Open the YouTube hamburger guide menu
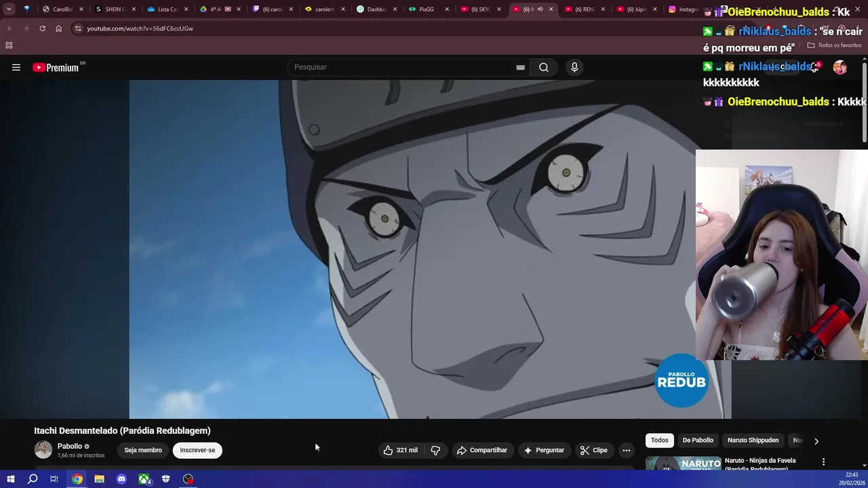 point(16,67)
